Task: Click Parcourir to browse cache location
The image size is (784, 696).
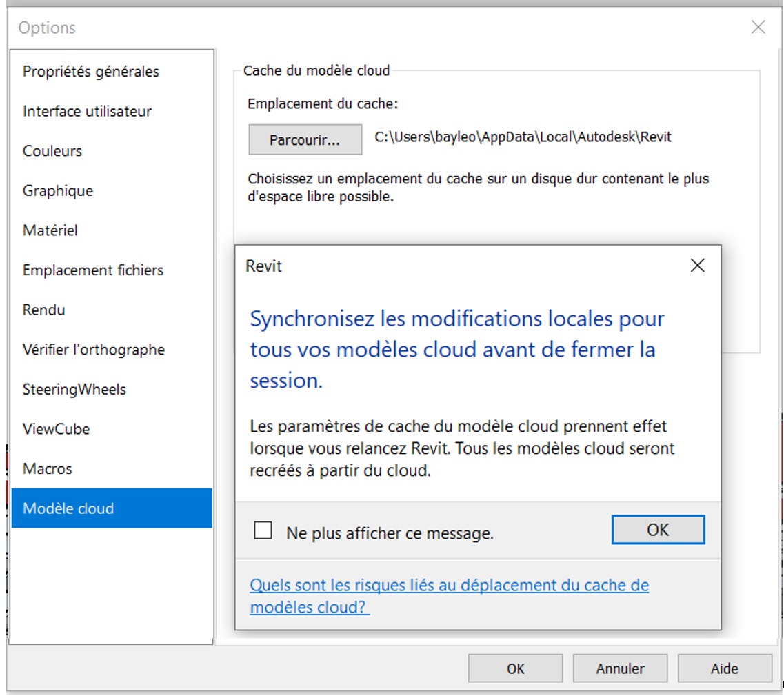Action: click(305, 139)
